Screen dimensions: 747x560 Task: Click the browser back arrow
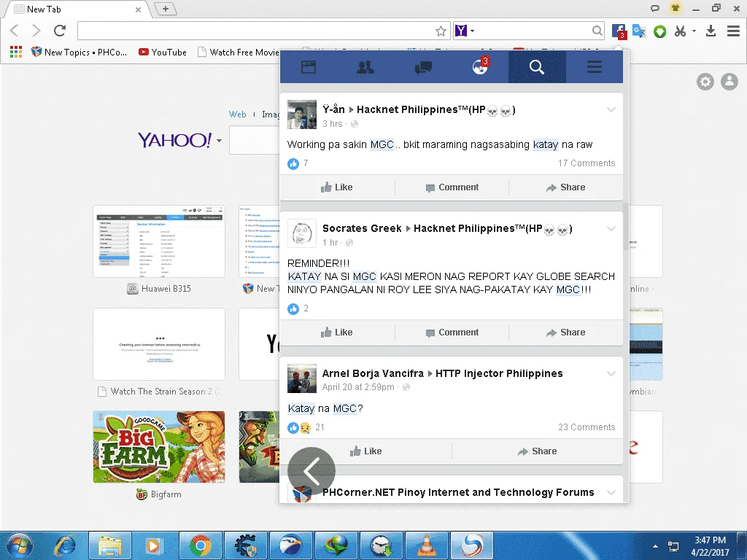(15, 31)
